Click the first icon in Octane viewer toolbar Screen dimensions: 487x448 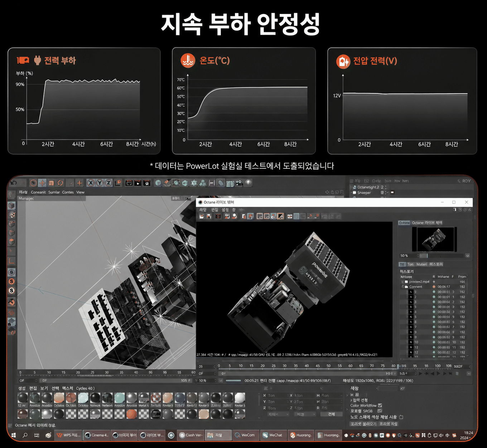202,216
